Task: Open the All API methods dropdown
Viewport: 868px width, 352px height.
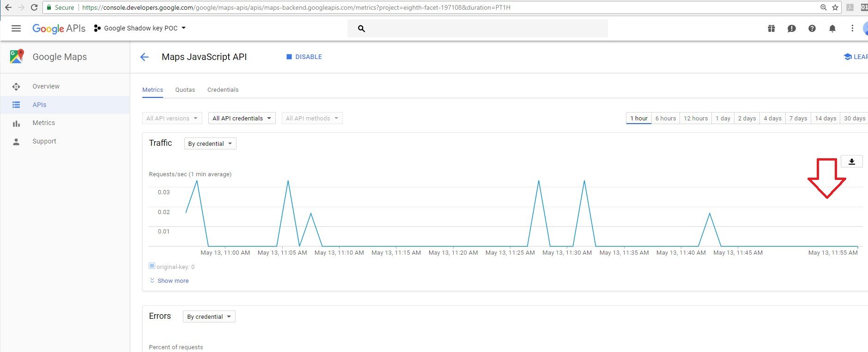Action: 312,118
